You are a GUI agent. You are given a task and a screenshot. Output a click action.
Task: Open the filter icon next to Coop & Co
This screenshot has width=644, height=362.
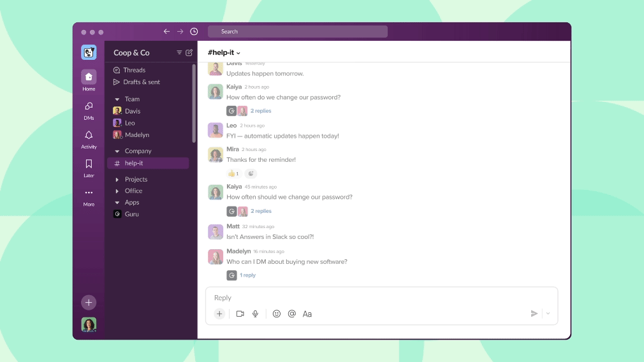click(x=179, y=52)
